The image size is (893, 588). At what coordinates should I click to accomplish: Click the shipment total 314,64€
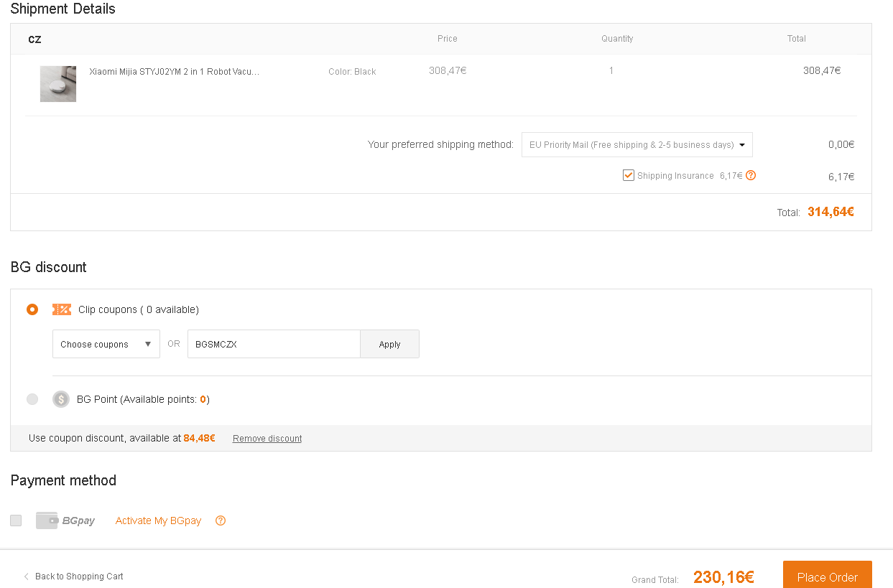830,212
